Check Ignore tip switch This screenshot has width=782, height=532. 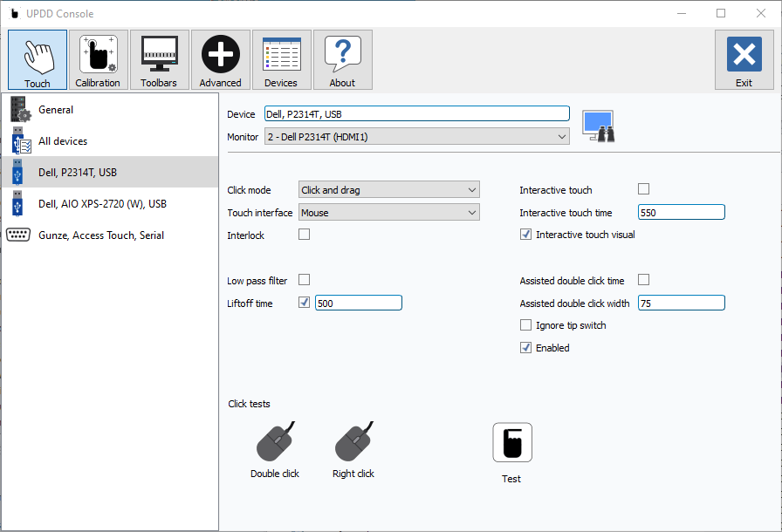pos(525,324)
